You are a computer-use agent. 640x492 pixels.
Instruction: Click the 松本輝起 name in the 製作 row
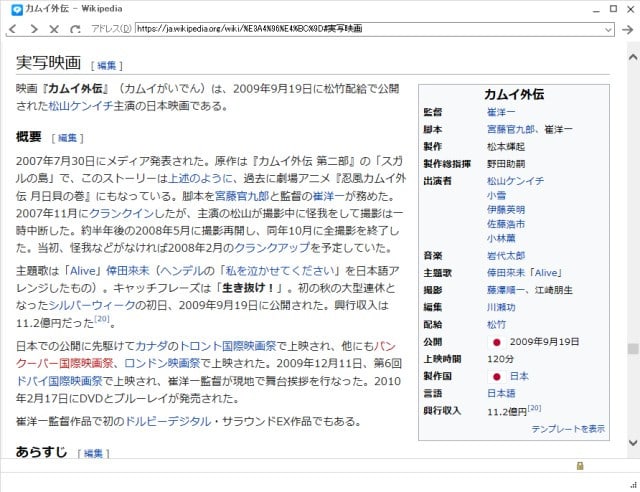point(506,147)
